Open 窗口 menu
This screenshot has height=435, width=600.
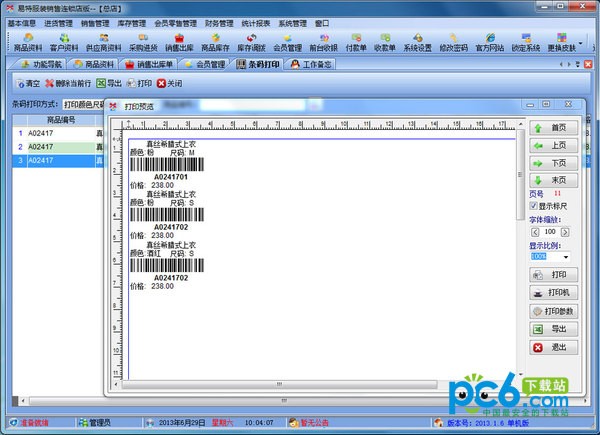click(322, 24)
